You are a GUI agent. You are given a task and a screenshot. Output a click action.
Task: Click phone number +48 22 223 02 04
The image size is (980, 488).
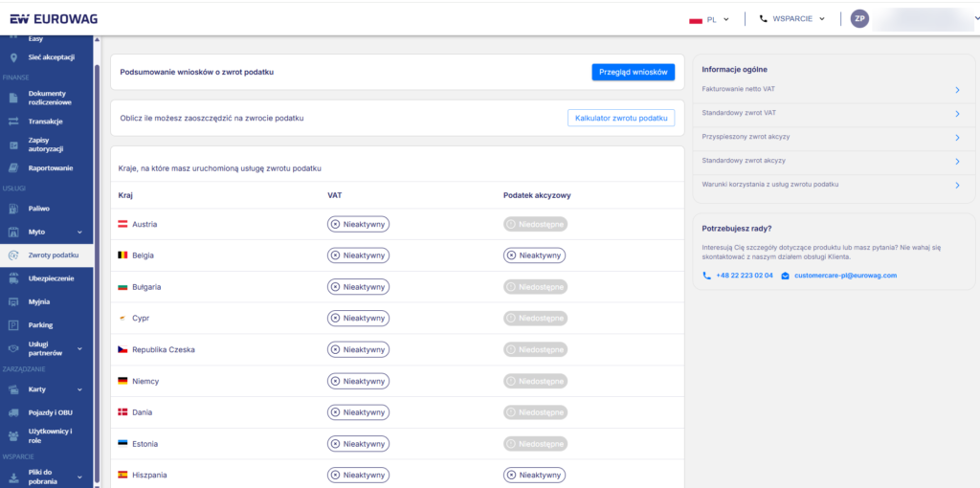(745, 276)
